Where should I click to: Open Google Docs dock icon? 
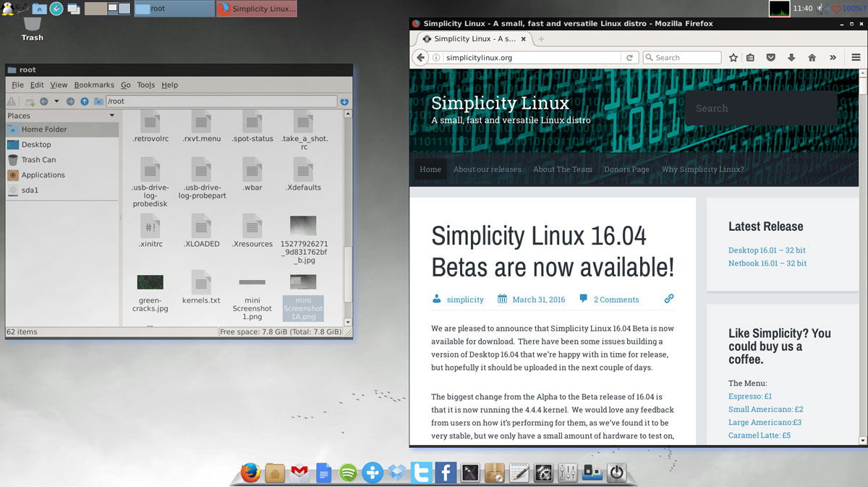(x=323, y=473)
